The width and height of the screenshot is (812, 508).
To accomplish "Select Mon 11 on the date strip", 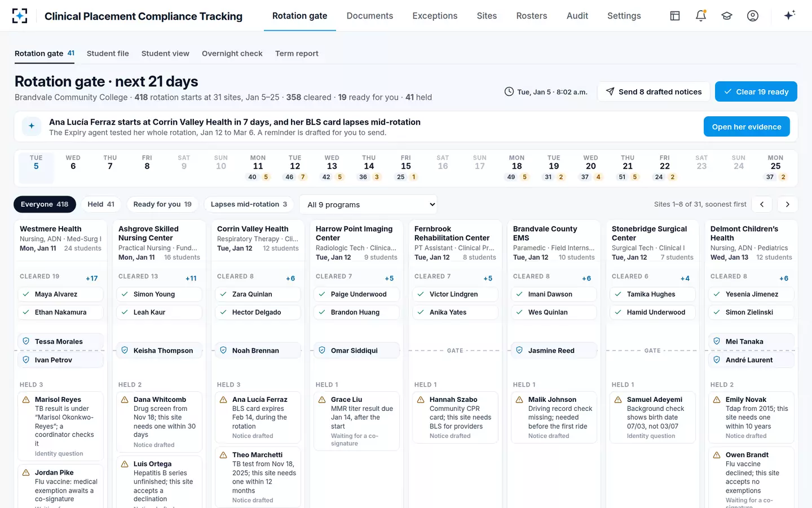I will click(258, 167).
